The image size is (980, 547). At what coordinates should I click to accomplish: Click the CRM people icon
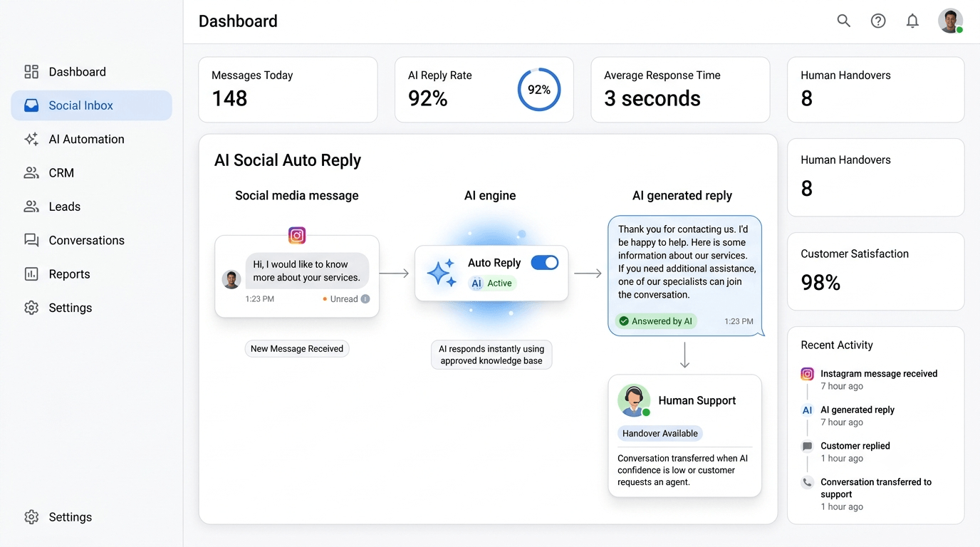point(31,173)
